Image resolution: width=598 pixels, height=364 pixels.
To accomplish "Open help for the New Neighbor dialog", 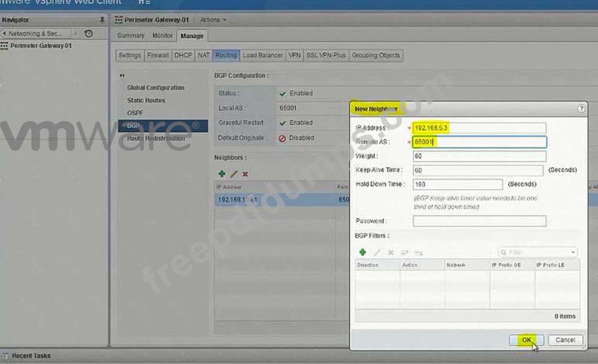I will coord(581,108).
